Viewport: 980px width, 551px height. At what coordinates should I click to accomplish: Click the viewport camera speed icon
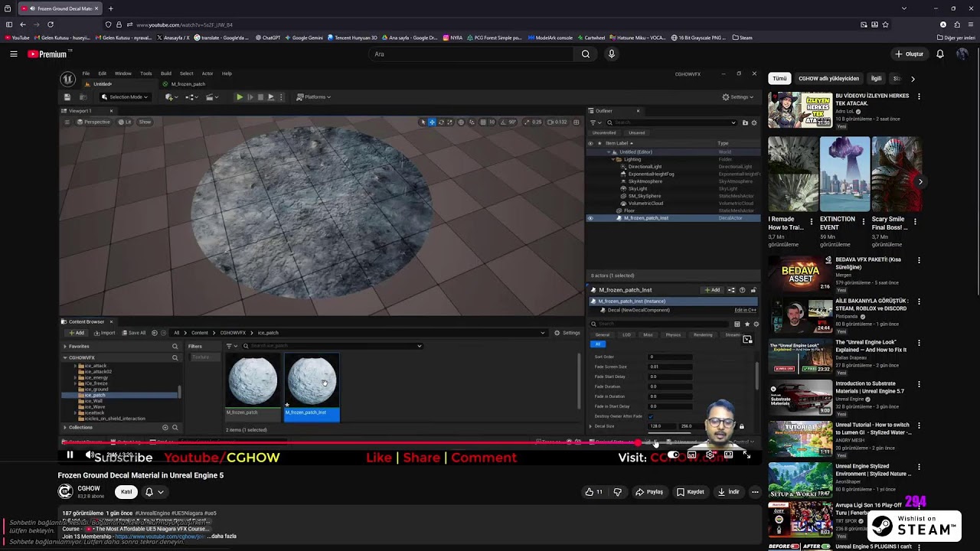pos(550,122)
